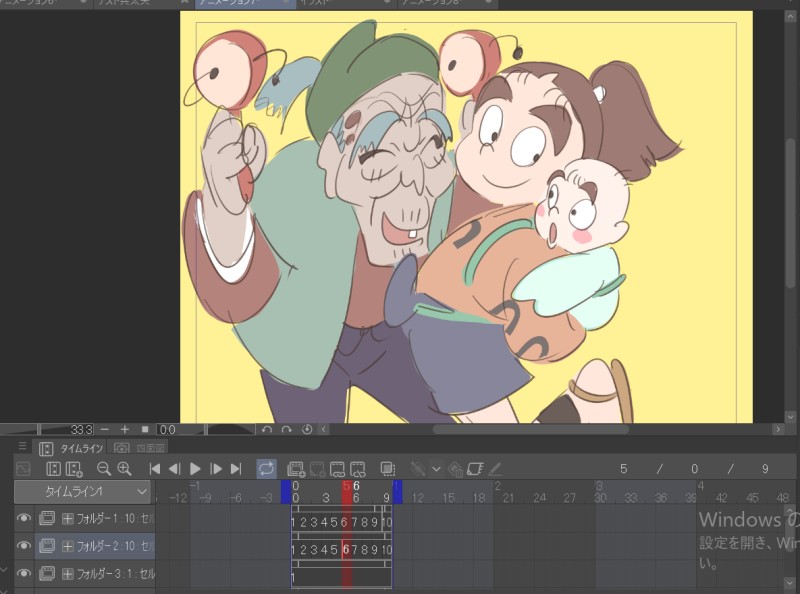Hide フォルダー 2 with its eye icon
The height and width of the screenshot is (594, 800).
coord(23,546)
